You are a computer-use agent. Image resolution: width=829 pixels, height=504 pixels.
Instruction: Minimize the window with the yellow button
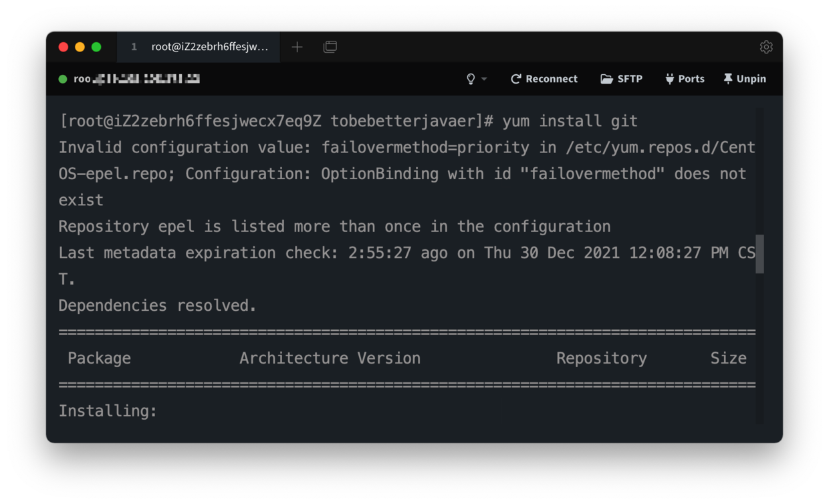pos(80,47)
